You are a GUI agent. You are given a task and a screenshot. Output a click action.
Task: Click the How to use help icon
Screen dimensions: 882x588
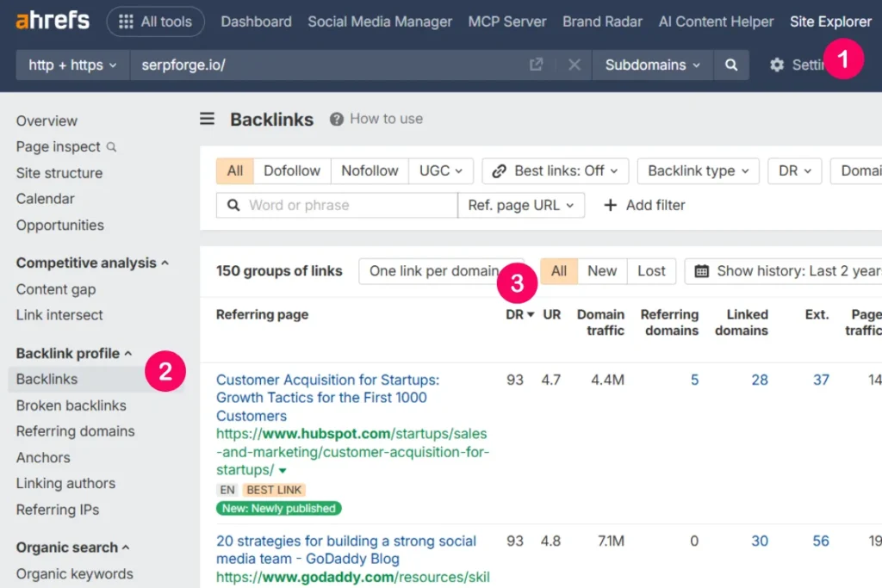[x=337, y=119]
